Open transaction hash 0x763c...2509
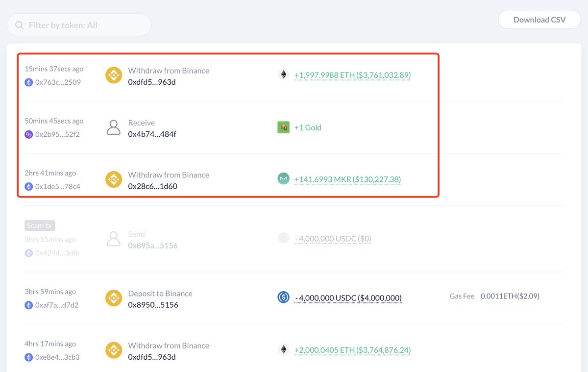Image resolution: width=588 pixels, height=372 pixels. pos(58,82)
